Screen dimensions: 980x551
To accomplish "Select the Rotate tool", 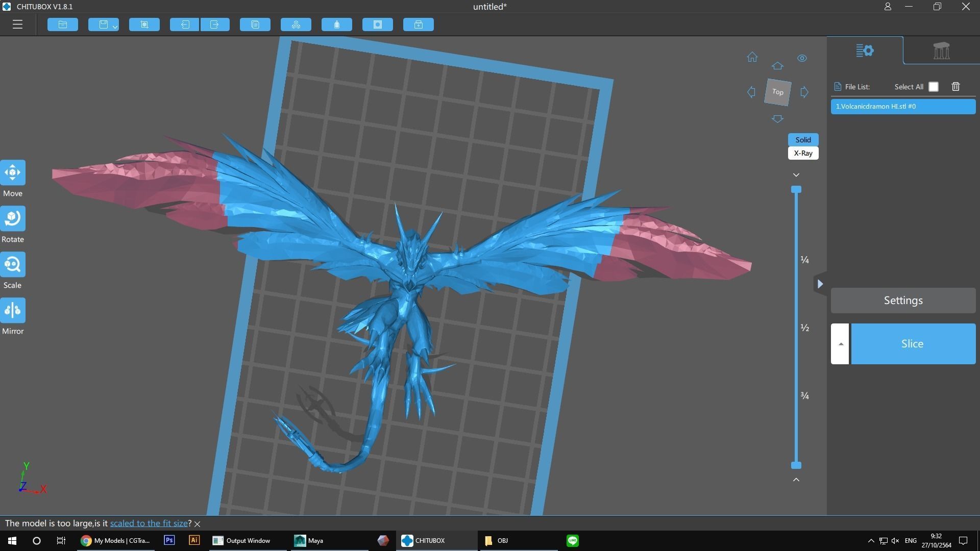I will (13, 218).
